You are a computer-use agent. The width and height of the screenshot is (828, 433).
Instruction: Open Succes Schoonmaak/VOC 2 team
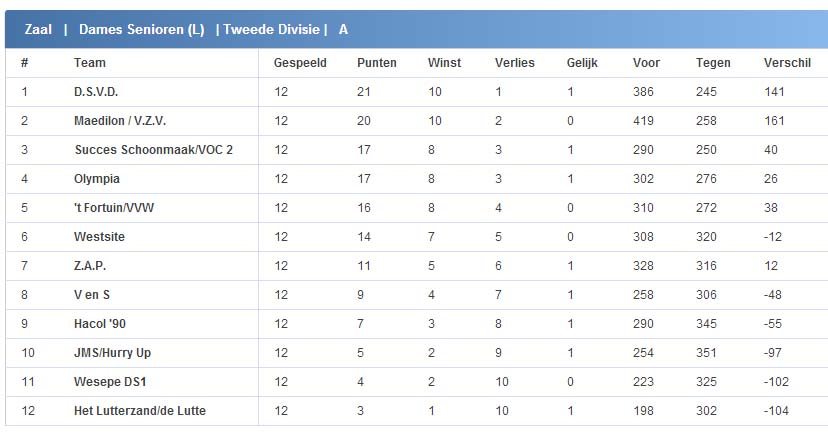click(153, 150)
